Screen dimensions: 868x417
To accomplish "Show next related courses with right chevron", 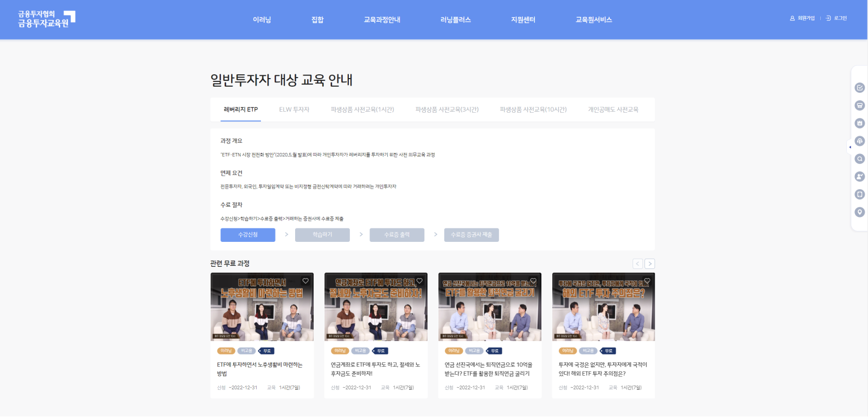I will [x=649, y=264].
